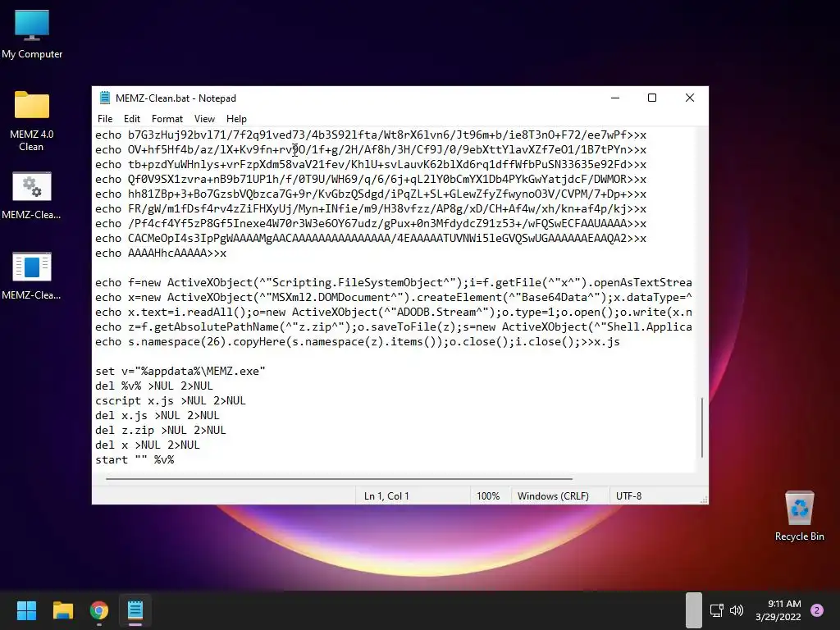Click the line 'del %v% >NUL 2>NUL'
The image size is (840, 630).
154,386
